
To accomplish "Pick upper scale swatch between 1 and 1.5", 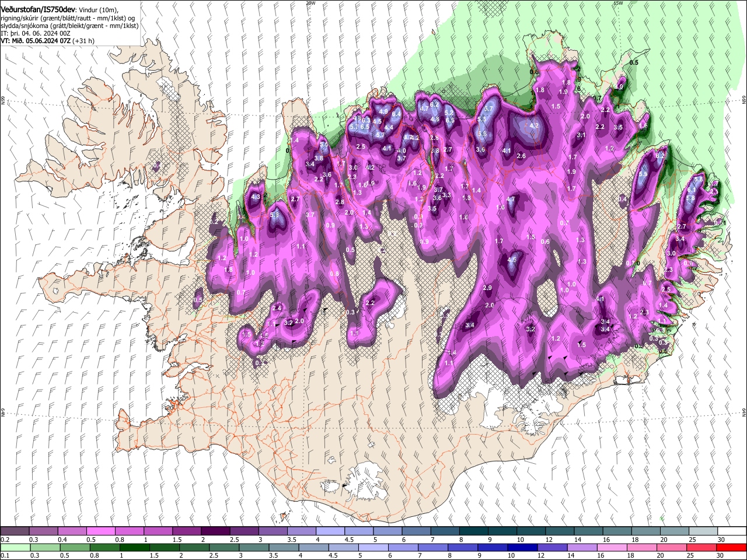I will coord(158,531).
